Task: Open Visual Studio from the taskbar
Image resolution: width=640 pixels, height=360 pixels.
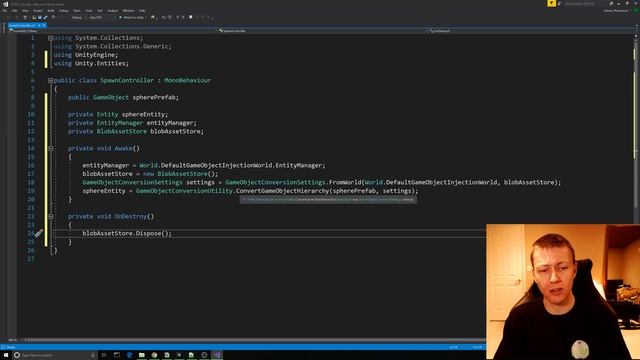Action: click(x=217, y=355)
